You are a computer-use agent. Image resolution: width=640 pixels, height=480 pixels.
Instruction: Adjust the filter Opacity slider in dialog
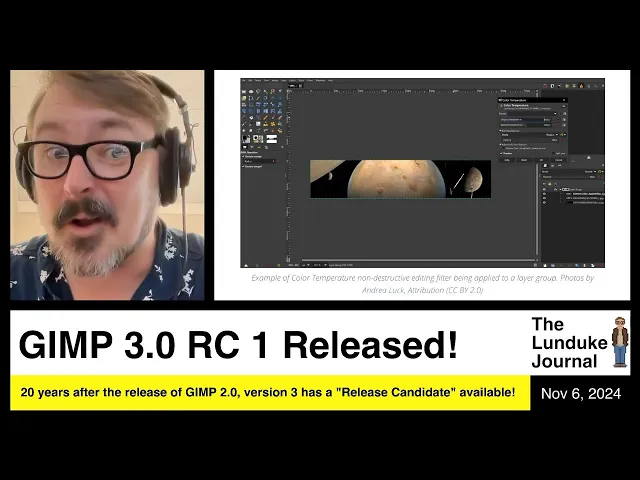(530, 140)
